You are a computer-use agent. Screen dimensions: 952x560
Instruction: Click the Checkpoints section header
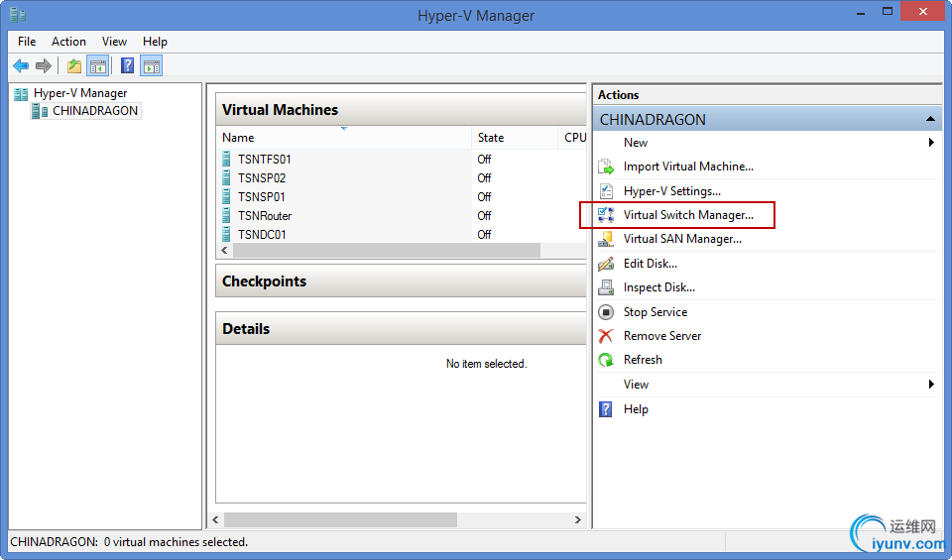402,281
